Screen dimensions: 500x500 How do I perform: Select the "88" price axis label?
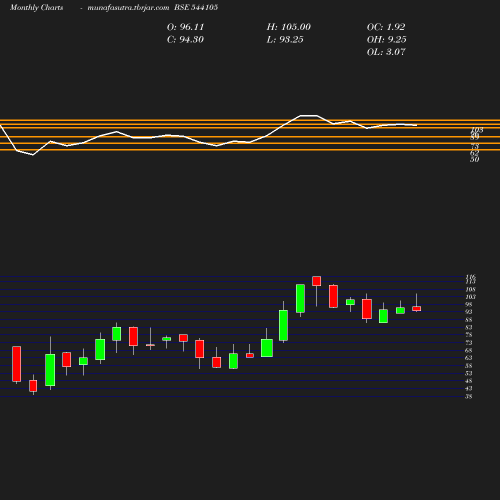(469, 320)
